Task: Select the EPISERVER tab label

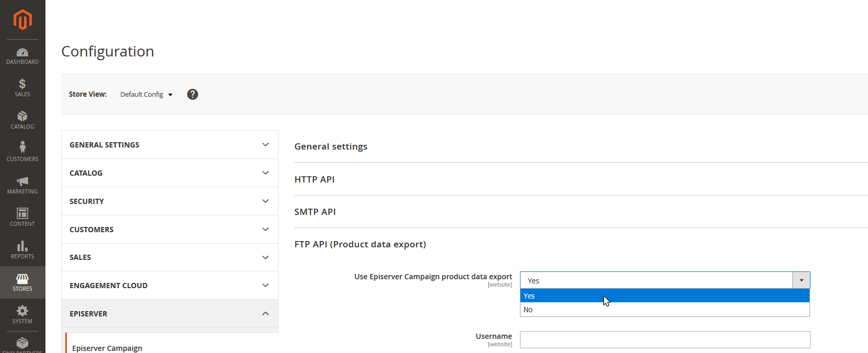Action: click(x=88, y=314)
